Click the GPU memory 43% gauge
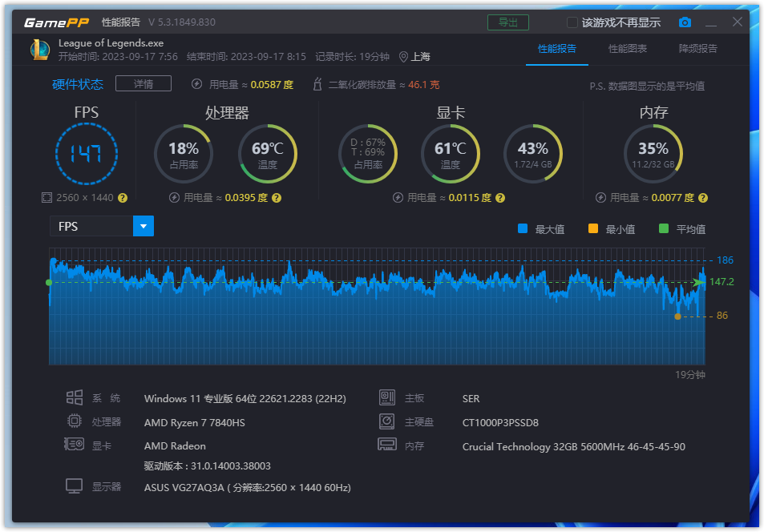 click(x=533, y=154)
